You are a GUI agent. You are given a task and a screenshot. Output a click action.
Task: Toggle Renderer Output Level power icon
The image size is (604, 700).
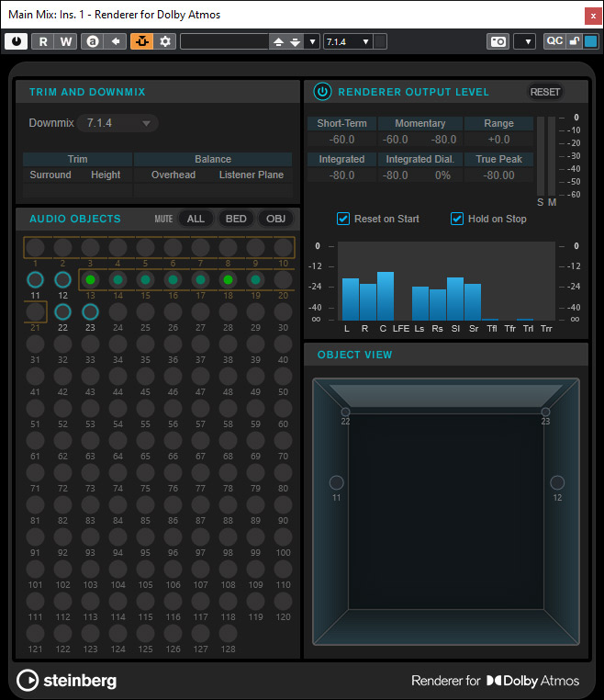pos(322,92)
